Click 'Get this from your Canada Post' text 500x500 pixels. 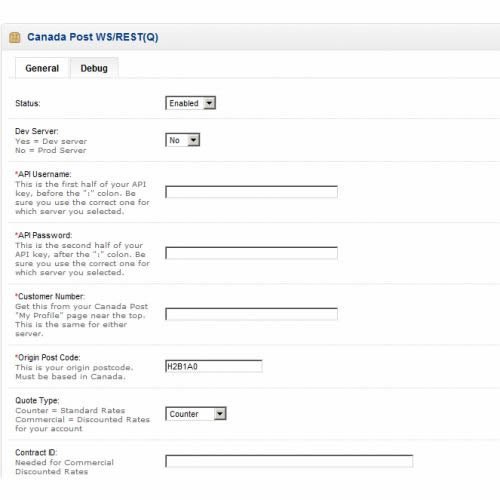[x=81, y=306]
